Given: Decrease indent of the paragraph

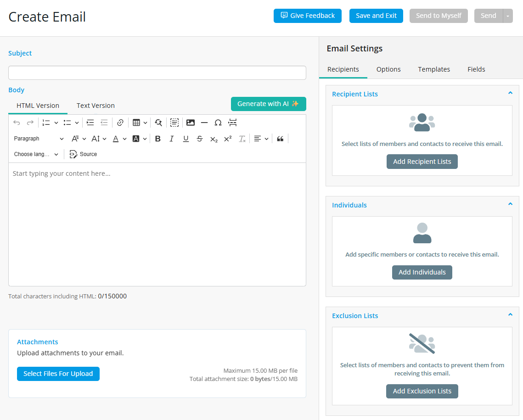Looking at the screenshot, I should click(x=104, y=123).
